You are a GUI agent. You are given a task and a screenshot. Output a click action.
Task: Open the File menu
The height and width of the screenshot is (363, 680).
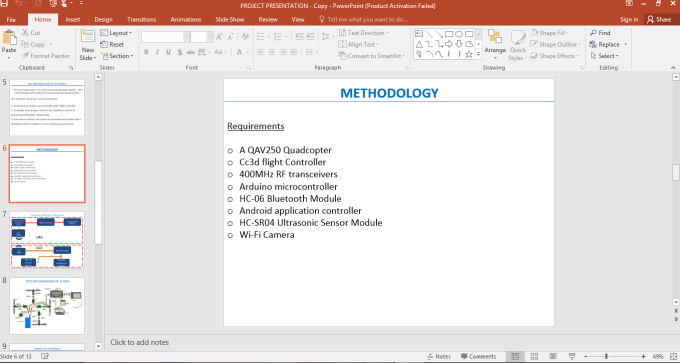pos(11,20)
